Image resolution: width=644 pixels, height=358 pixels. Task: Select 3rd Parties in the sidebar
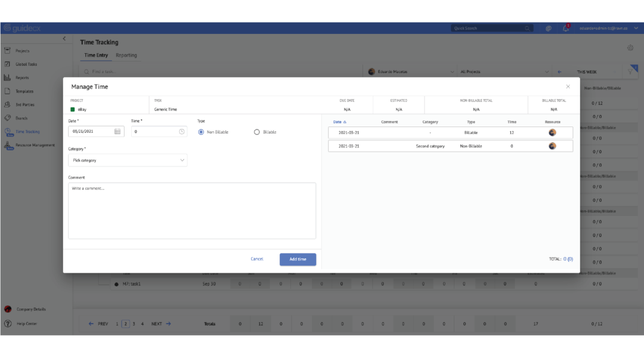[24, 104]
